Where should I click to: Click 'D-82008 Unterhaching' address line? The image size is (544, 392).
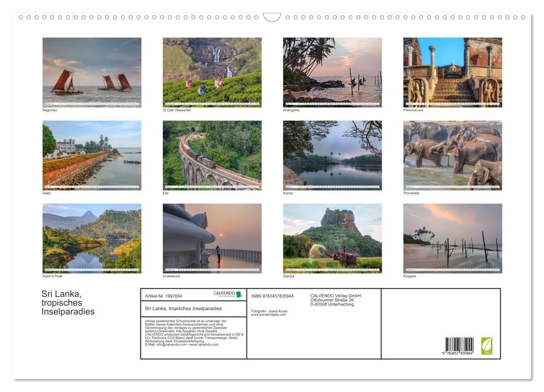coord(332,304)
